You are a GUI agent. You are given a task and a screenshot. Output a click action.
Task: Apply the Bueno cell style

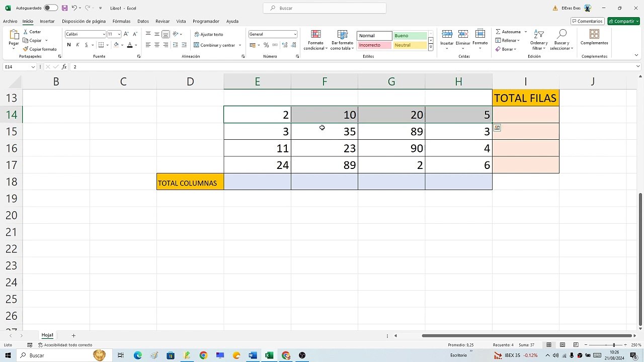[x=410, y=36]
